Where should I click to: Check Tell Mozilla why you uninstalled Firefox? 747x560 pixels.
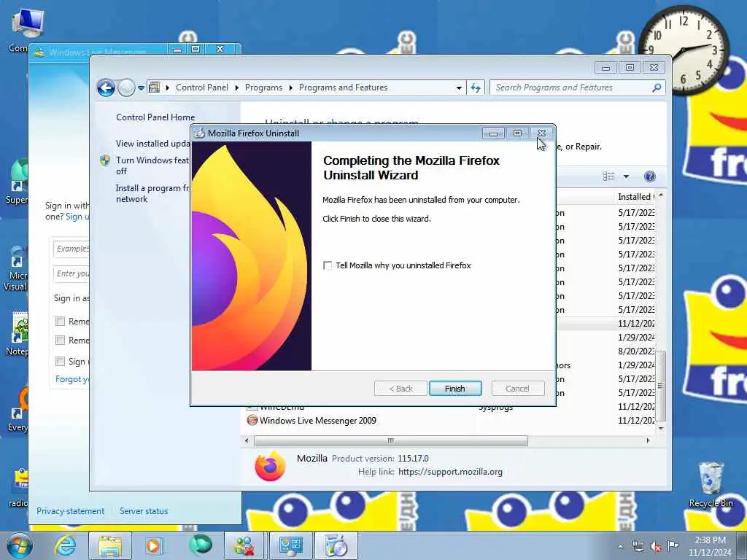tap(328, 265)
